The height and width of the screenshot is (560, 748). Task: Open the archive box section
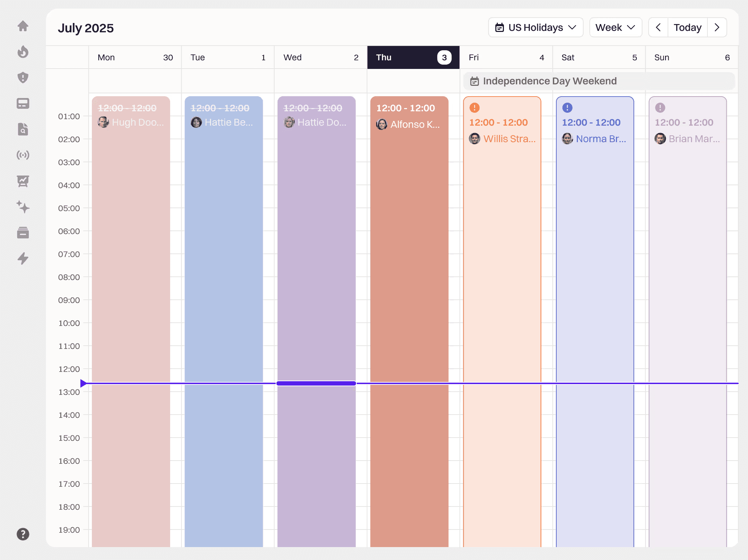[23, 233]
